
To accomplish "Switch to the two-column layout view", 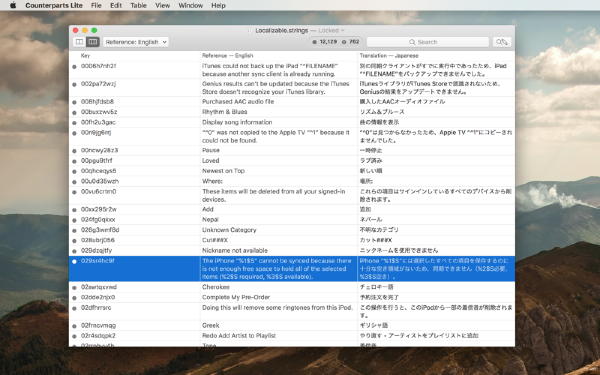I will coord(79,42).
